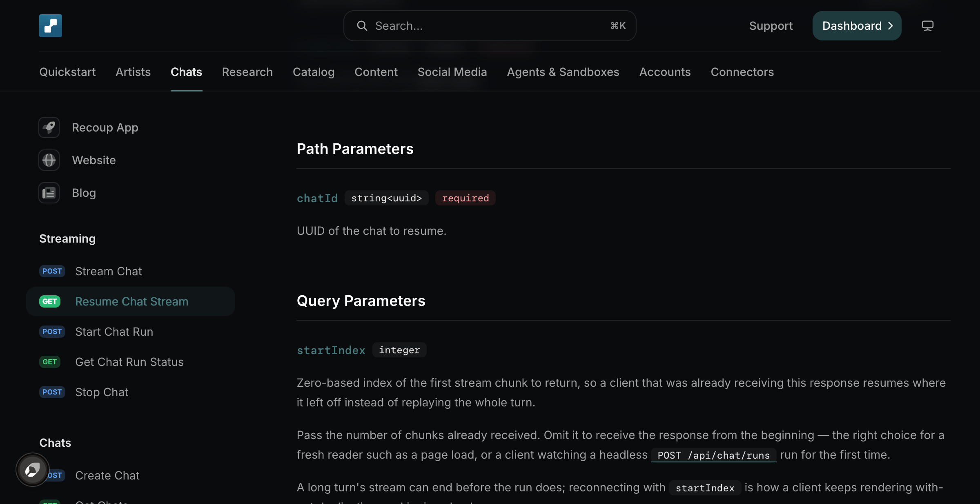Follow the POST /api/chat/runs link
980x504 pixels.
click(x=713, y=455)
